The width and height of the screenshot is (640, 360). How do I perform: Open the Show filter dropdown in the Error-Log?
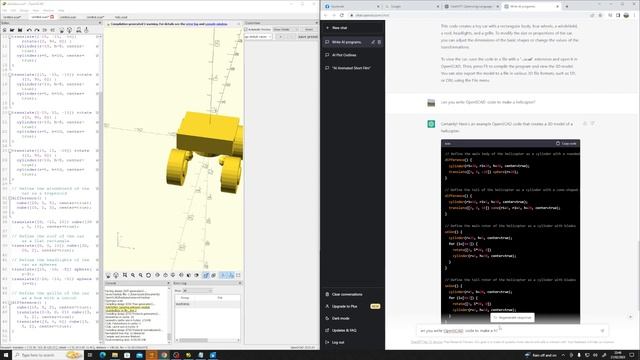point(198,291)
